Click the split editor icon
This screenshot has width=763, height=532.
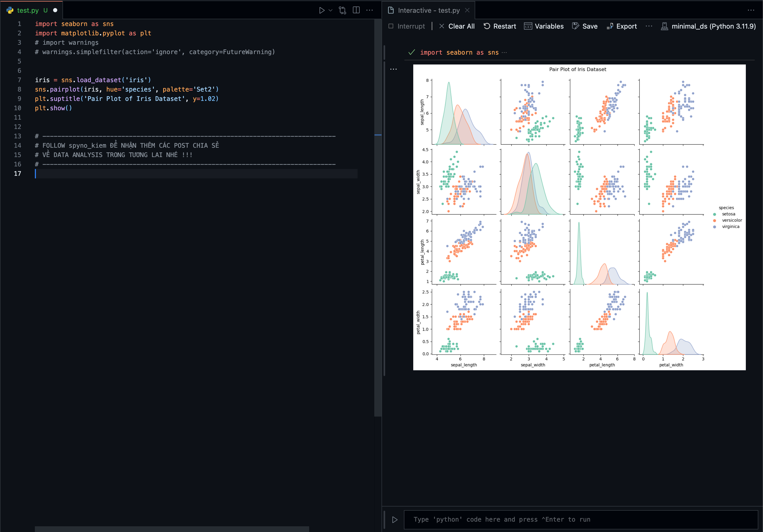[x=356, y=10]
